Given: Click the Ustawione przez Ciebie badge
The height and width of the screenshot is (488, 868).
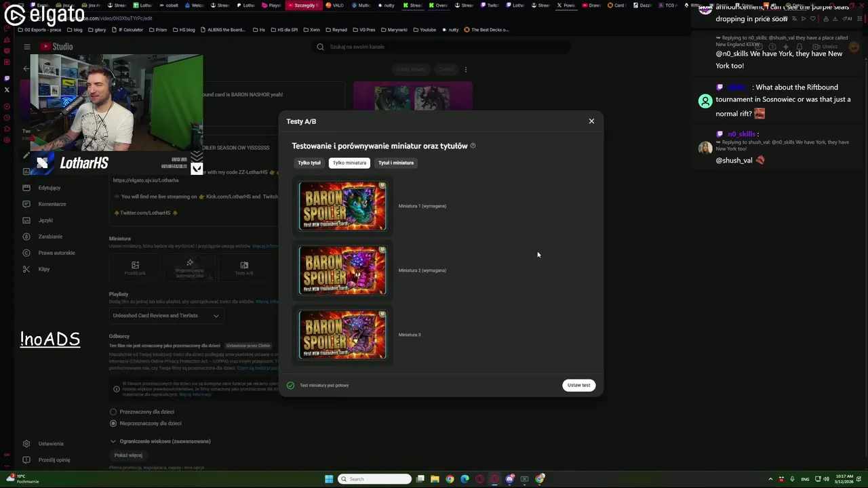Looking at the screenshot, I should (x=248, y=346).
